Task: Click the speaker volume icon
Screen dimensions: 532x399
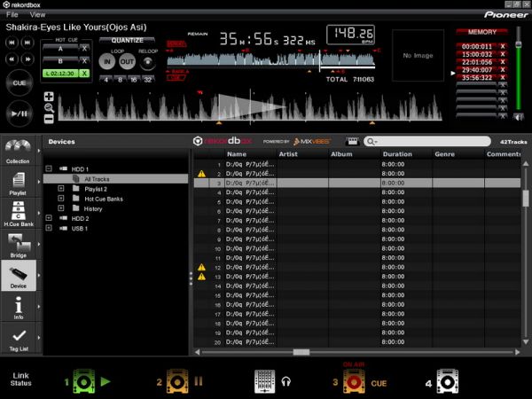Action: (518, 117)
